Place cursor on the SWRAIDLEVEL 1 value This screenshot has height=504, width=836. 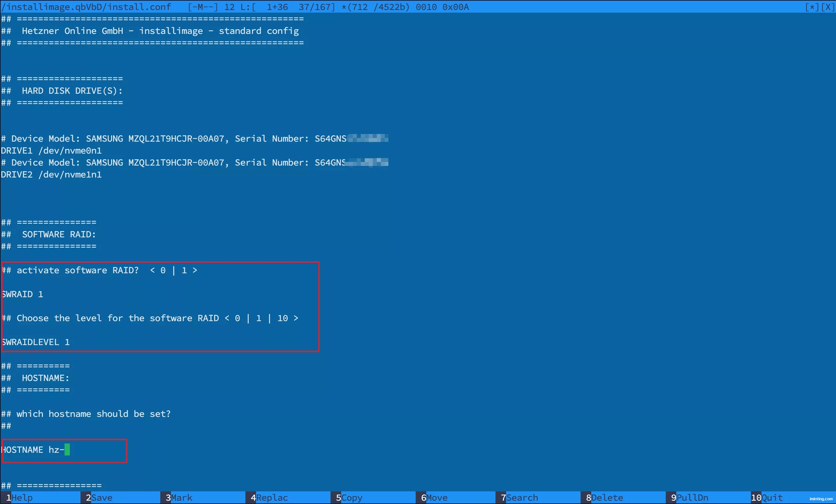coord(67,342)
